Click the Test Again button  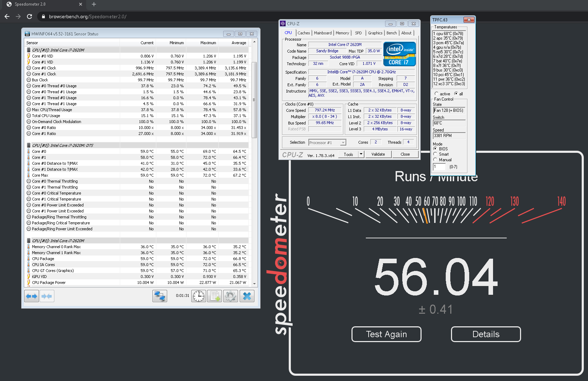[387, 334]
